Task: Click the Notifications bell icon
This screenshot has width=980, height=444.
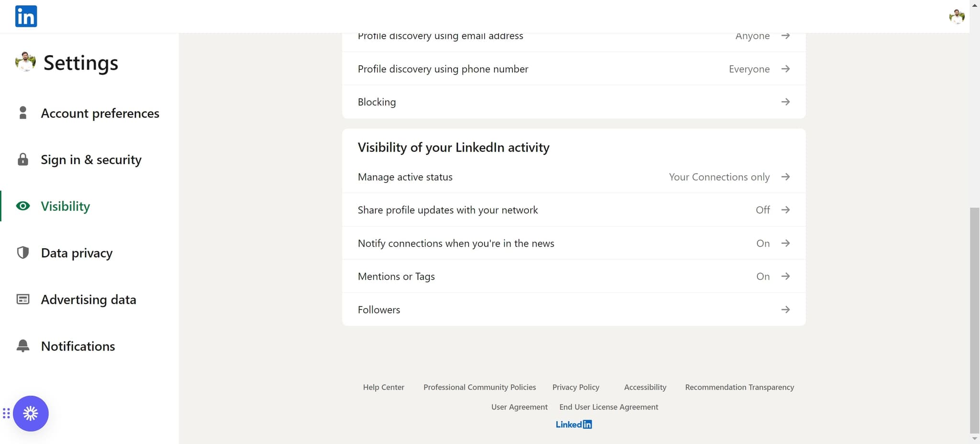Action: [x=22, y=345]
